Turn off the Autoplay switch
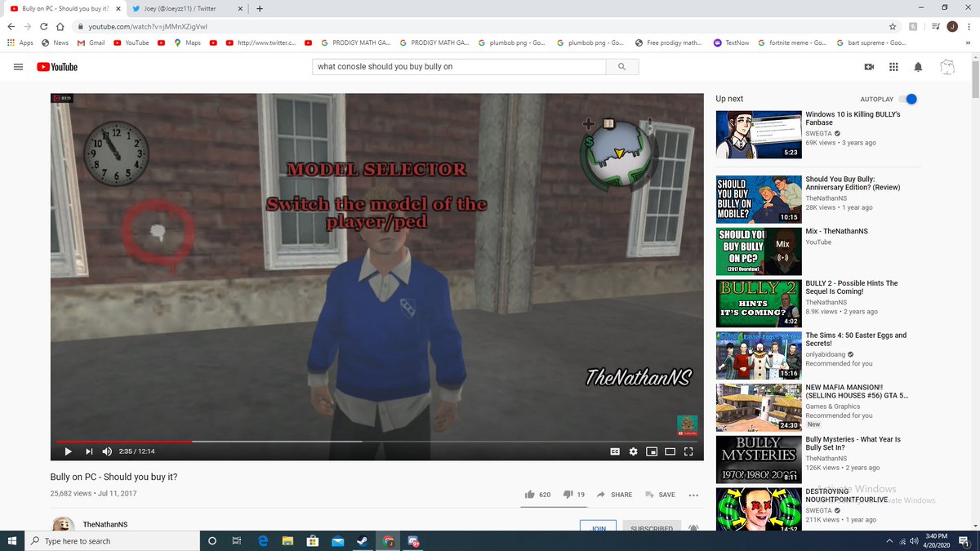The width and height of the screenshot is (980, 551). click(908, 99)
